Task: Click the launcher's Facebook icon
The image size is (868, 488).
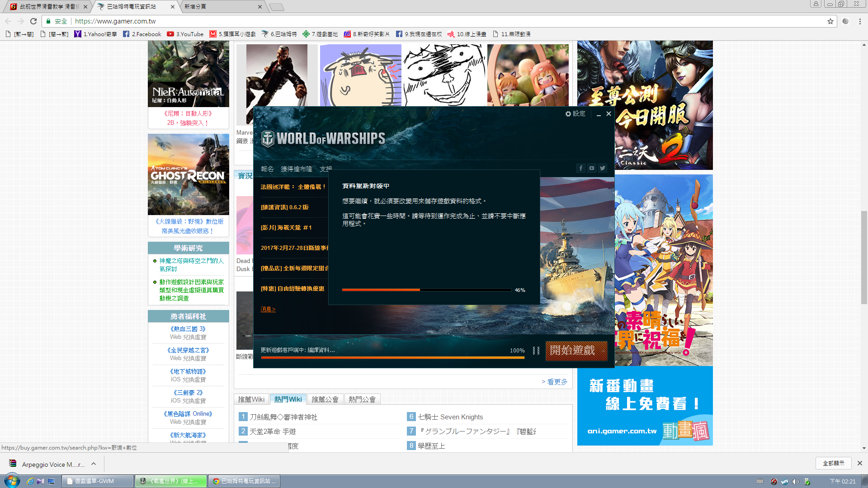Action: (581, 168)
